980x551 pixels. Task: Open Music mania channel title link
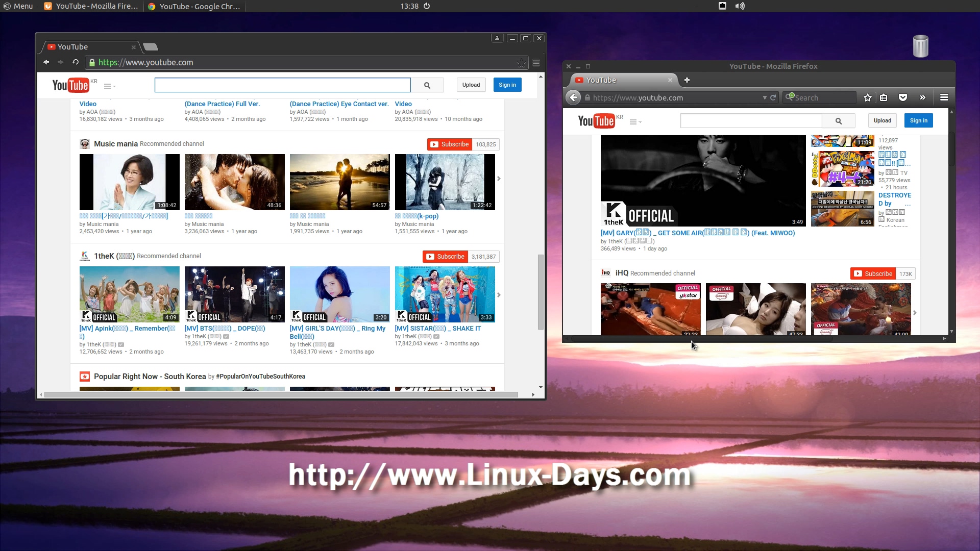coord(116,144)
